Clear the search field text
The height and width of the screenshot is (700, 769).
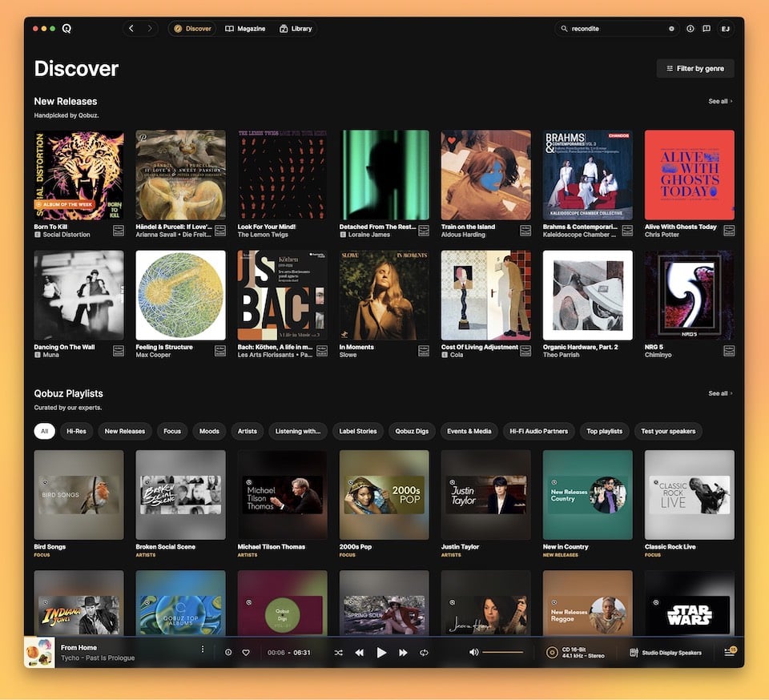point(671,28)
